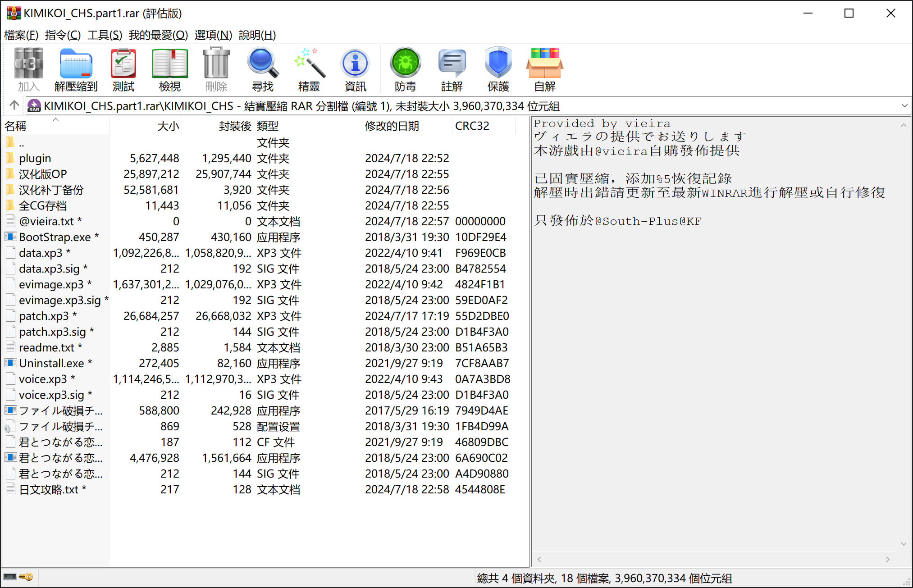Select the readme.txt file
913x588 pixels.
coord(46,347)
